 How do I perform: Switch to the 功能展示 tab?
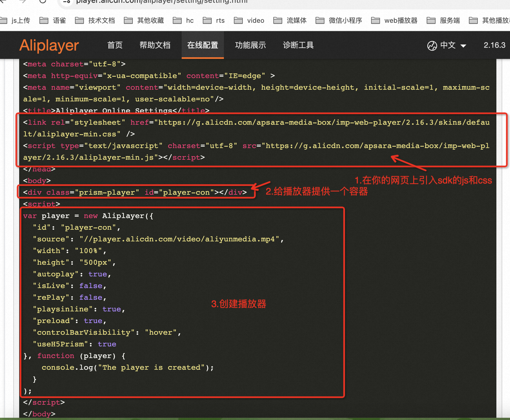click(x=251, y=45)
